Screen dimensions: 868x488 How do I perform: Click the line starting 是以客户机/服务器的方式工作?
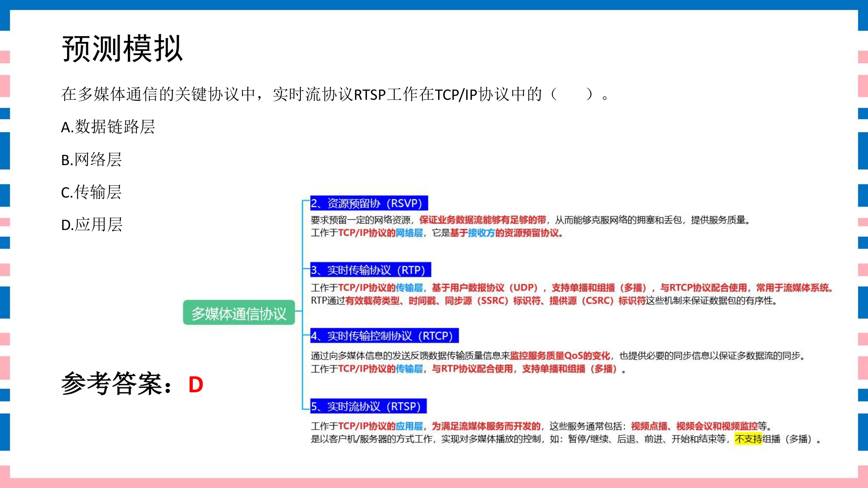coord(566,439)
